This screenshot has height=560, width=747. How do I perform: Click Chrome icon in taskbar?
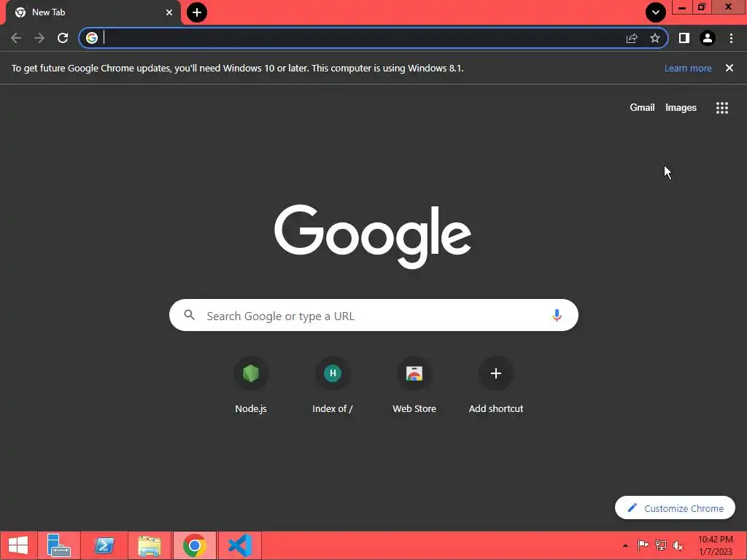[194, 545]
